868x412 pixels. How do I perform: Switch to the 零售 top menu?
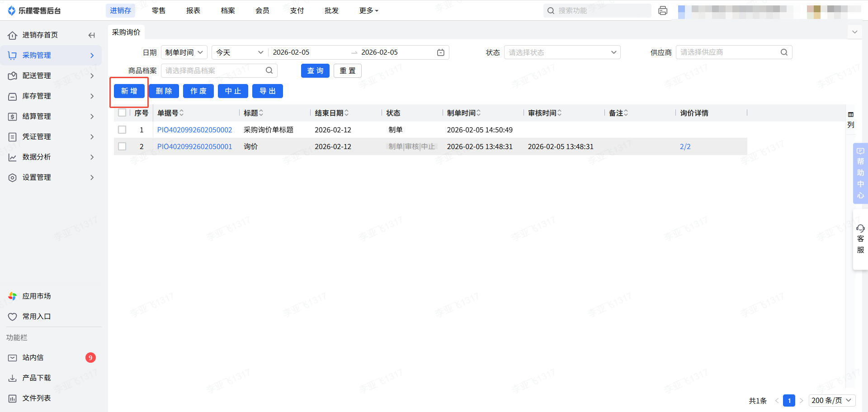coord(158,10)
